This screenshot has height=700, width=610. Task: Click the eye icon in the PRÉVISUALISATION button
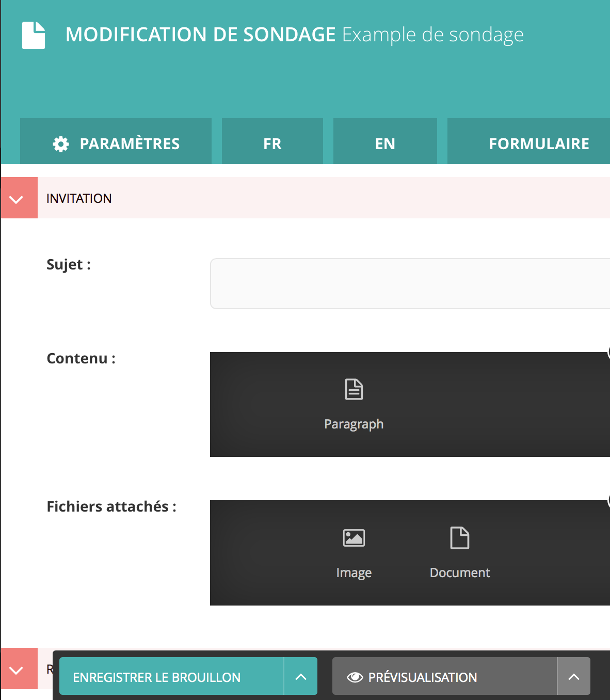click(x=355, y=677)
